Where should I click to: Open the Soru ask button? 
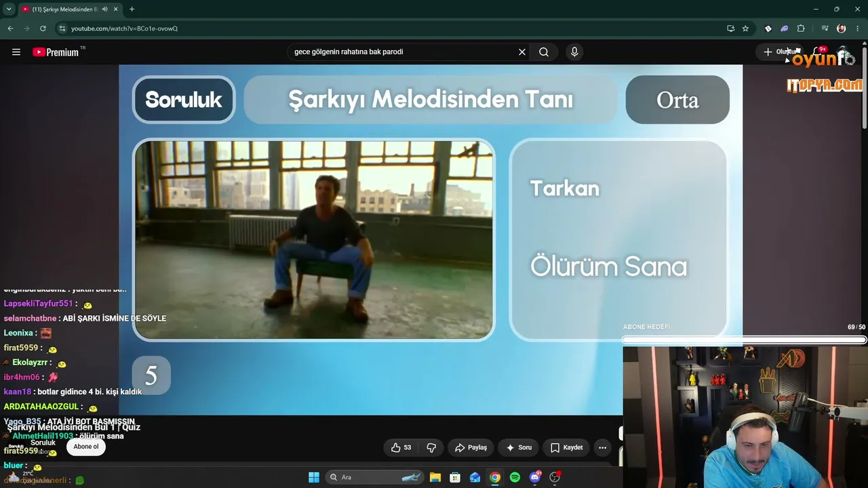pyautogui.click(x=519, y=447)
